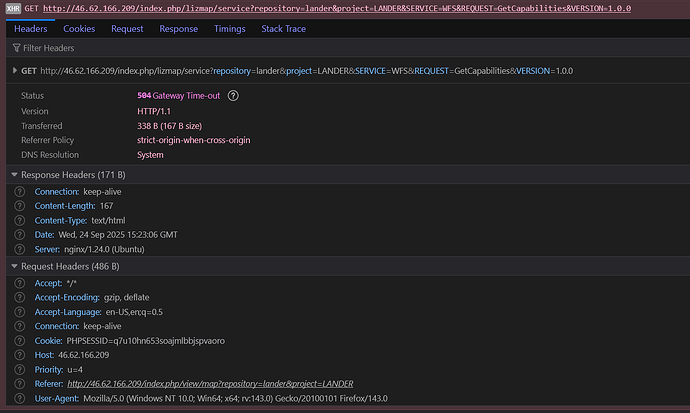
Task: Click help icon beside Connection response header
Action: coord(20,191)
